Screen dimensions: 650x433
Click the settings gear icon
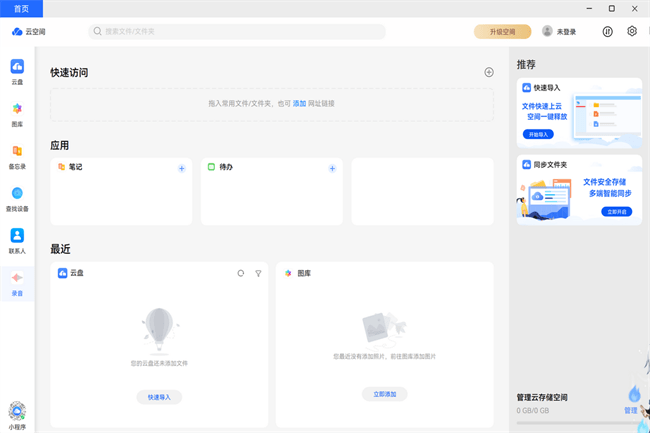(632, 31)
